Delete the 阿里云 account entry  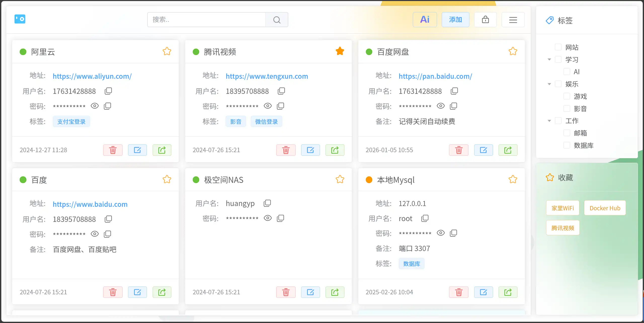click(x=113, y=150)
